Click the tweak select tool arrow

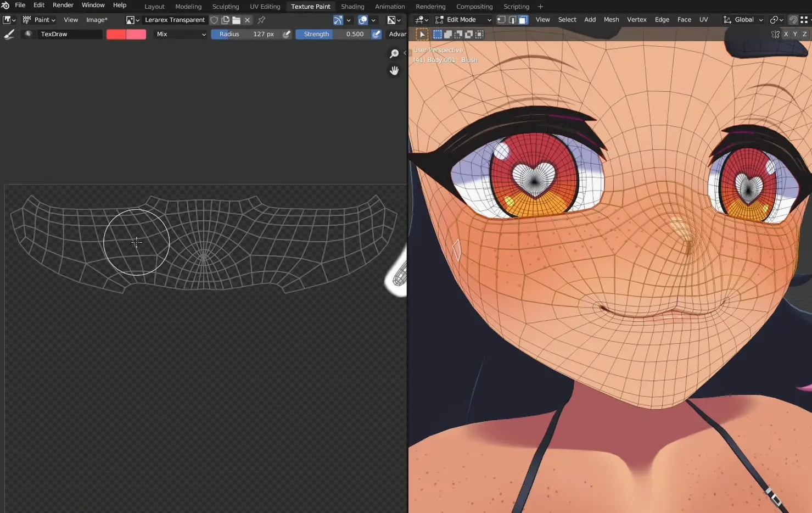coord(422,35)
